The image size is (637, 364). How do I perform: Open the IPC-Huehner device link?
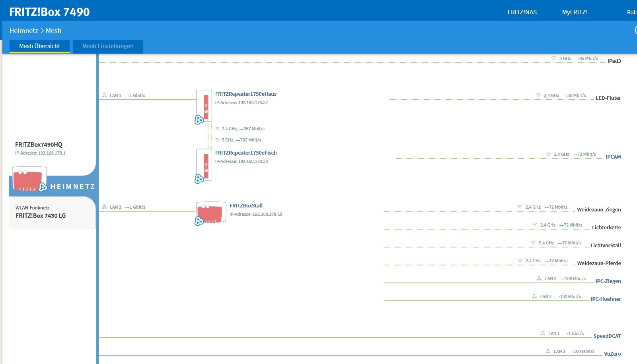606,299
